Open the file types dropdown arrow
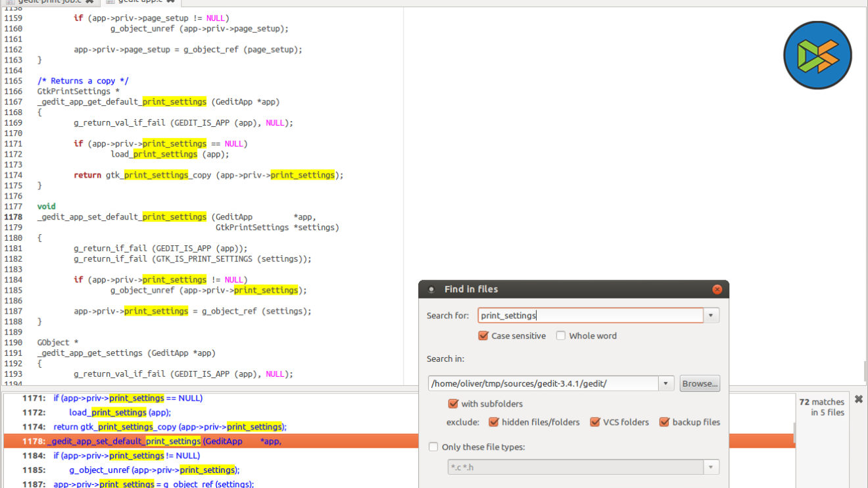Screen dimensions: 868x488 click(x=711, y=468)
